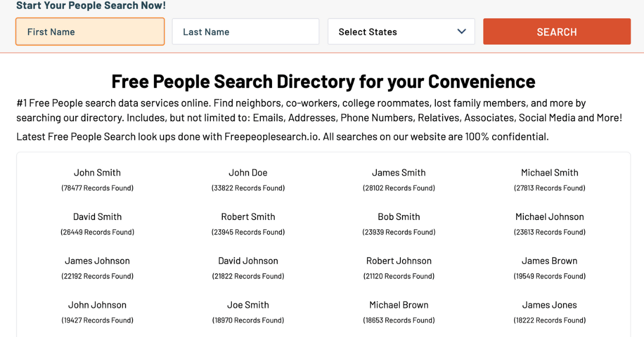
Task: Open the James Johnson search listing
Action: pyautogui.click(x=97, y=260)
